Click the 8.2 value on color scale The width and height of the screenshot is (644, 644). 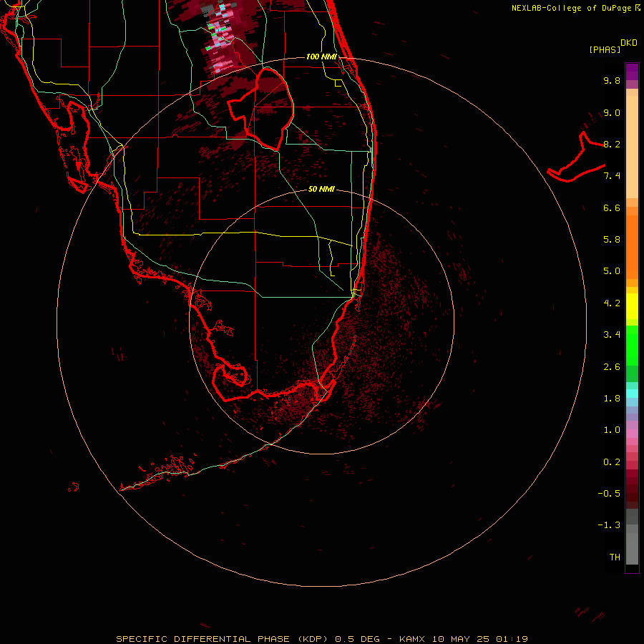tap(612, 144)
